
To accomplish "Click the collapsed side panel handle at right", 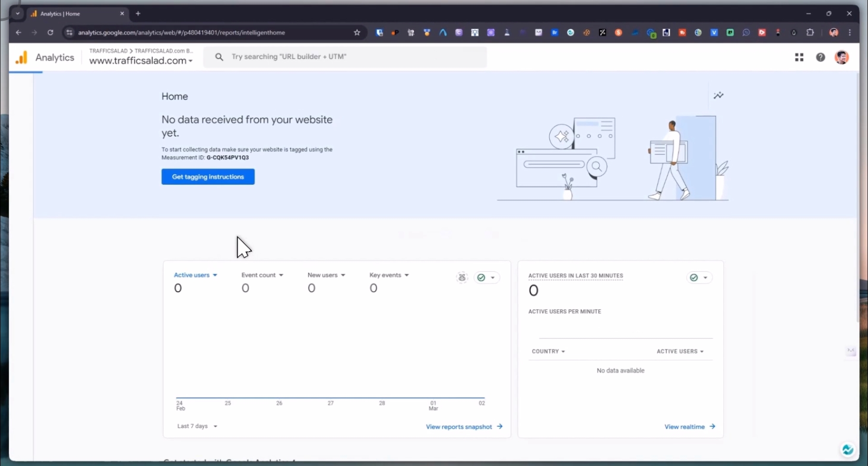I will point(851,350).
